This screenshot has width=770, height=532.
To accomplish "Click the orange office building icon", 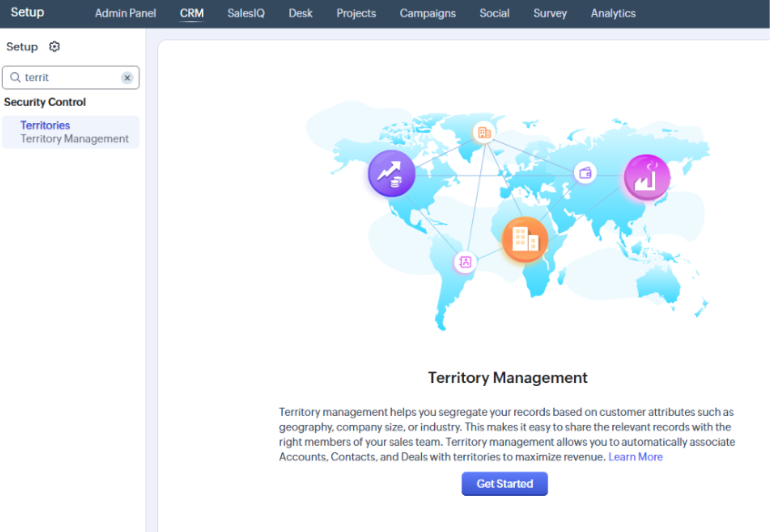I will [525, 239].
